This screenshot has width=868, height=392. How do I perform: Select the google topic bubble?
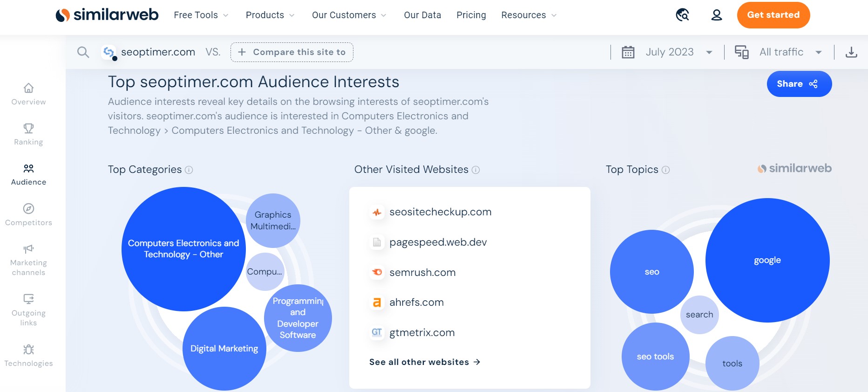[767, 260]
